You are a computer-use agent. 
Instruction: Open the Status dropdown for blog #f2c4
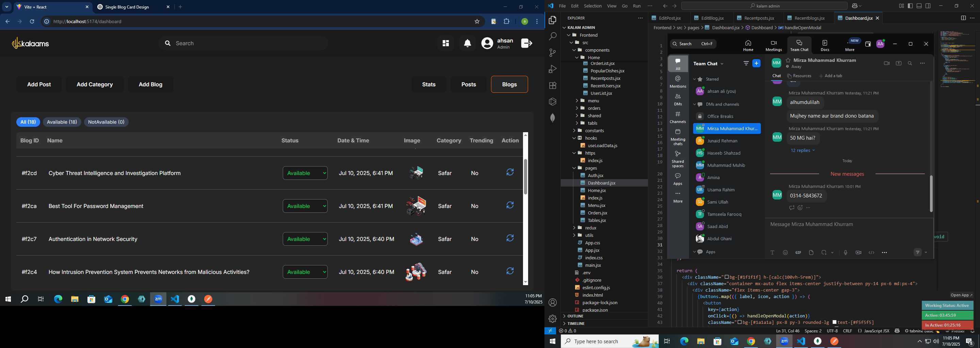point(305,272)
